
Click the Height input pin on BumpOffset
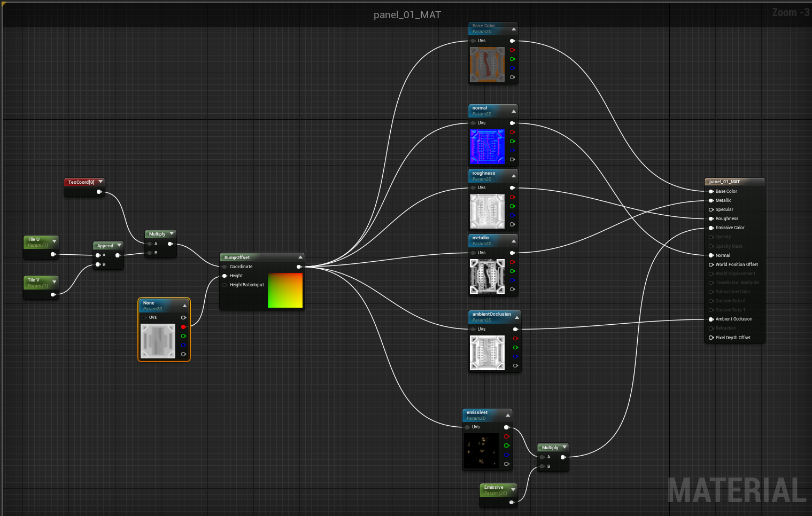click(x=225, y=276)
